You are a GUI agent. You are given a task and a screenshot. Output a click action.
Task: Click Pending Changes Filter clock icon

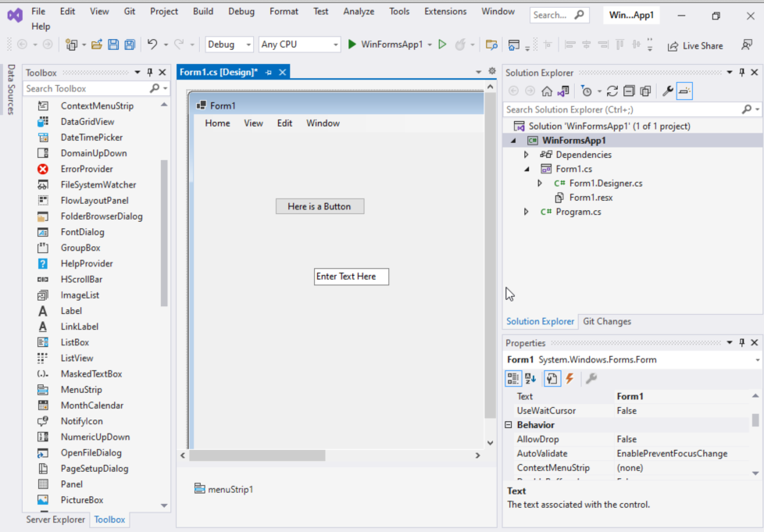coord(586,91)
